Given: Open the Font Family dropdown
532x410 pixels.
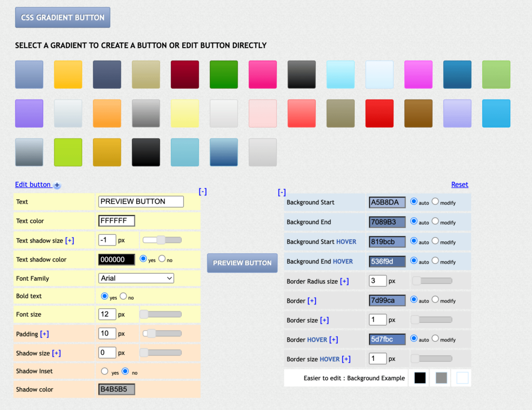Looking at the screenshot, I should tap(136, 279).
